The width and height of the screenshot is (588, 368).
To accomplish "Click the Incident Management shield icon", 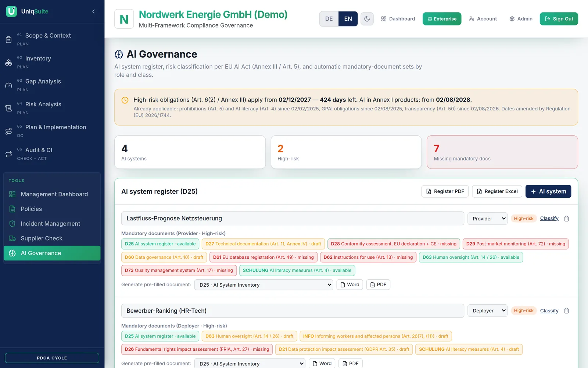I will point(12,224).
